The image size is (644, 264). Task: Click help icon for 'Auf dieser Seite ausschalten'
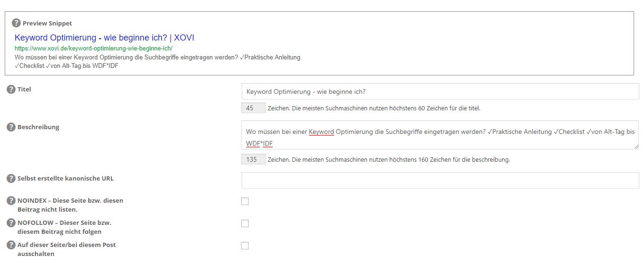(11, 245)
